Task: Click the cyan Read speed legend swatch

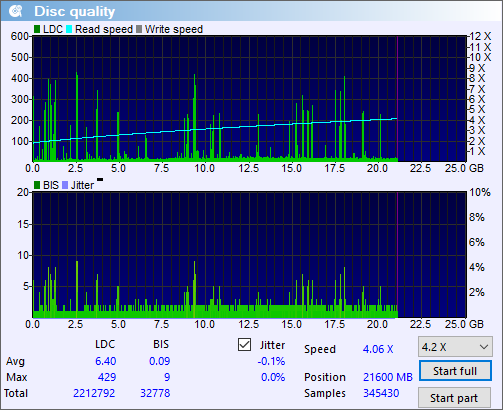Action: coord(69,29)
